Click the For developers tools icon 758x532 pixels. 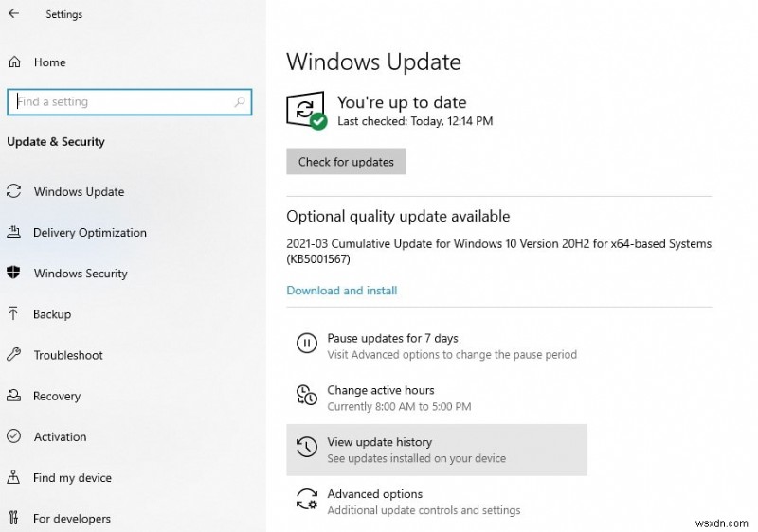[13, 518]
